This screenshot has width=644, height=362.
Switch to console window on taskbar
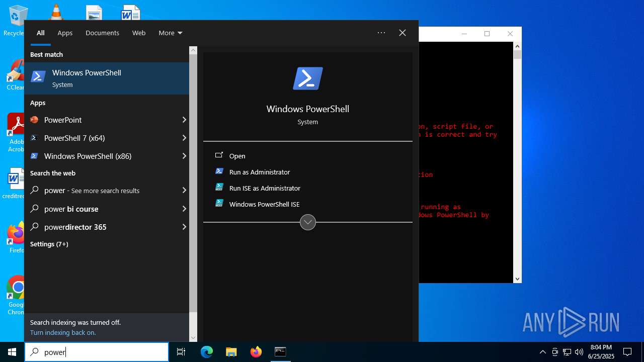click(280, 352)
